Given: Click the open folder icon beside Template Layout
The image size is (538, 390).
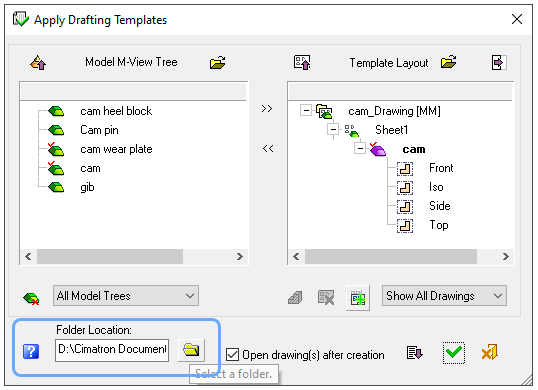Looking at the screenshot, I should (448, 62).
